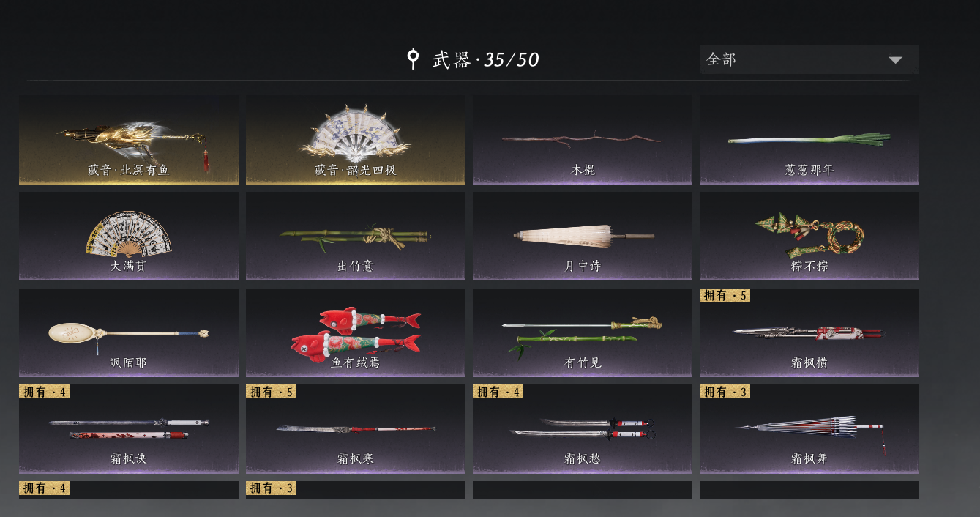The height and width of the screenshot is (517, 980).
Task: Open the 全部 filter dropdown
Action: click(x=809, y=59)
